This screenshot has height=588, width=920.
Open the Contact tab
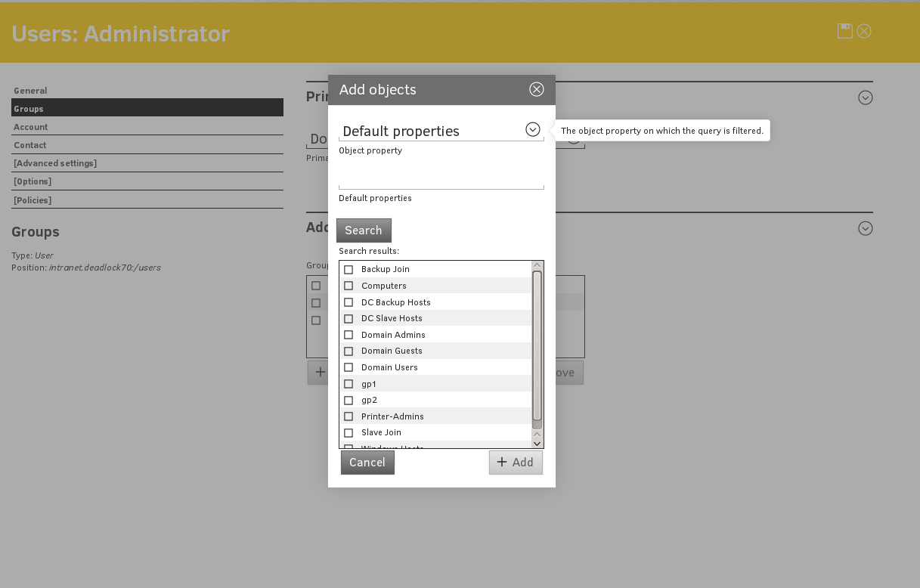(30, 145)
